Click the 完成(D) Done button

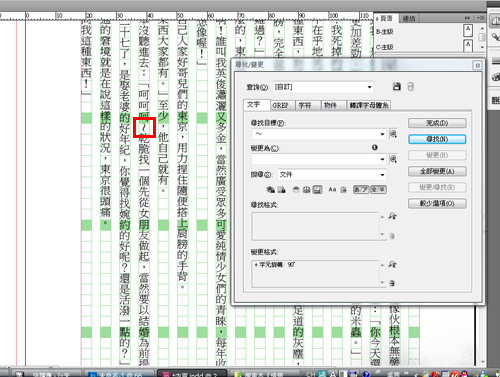(x=437, y=123)
